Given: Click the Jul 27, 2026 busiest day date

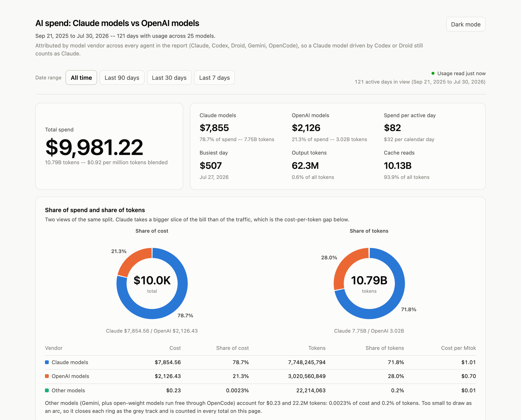Looking at the screenshot, I should [214, 177].
